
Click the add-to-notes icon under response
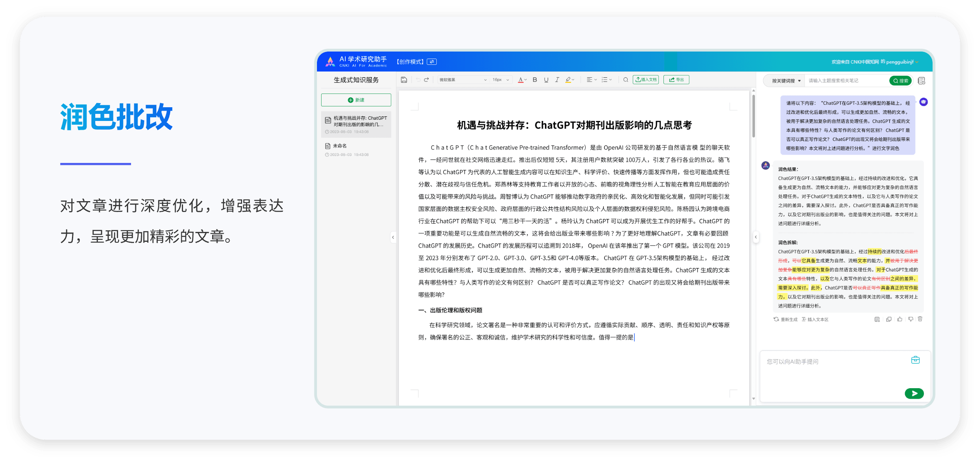click(877, 319)
